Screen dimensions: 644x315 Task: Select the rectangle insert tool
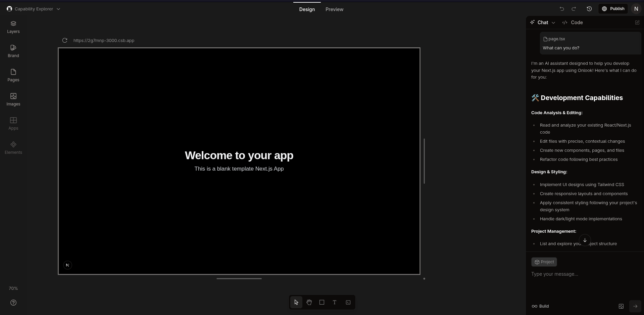pos(321,302)
